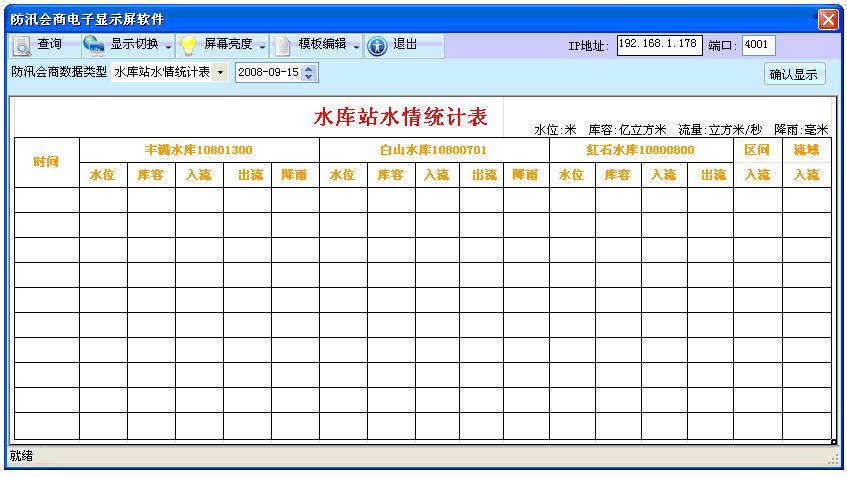Click the 模板编辑 document icon

(283, 46)
